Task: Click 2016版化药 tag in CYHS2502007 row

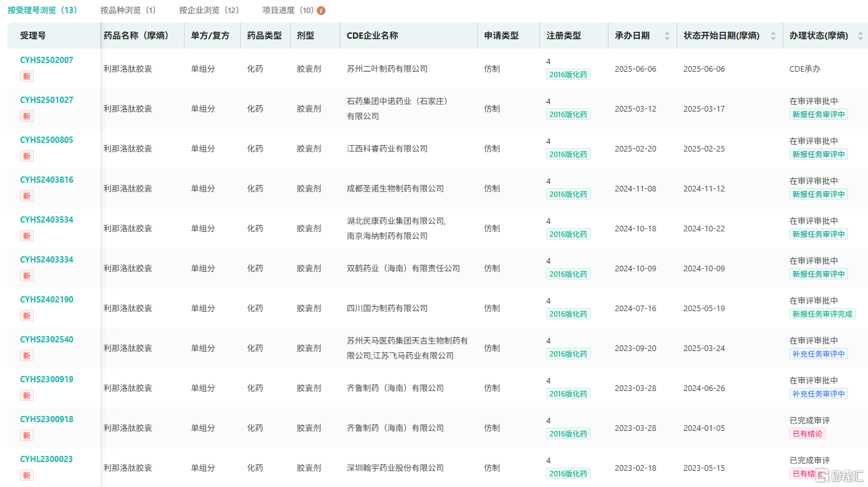Action: [x=568, y=75]
